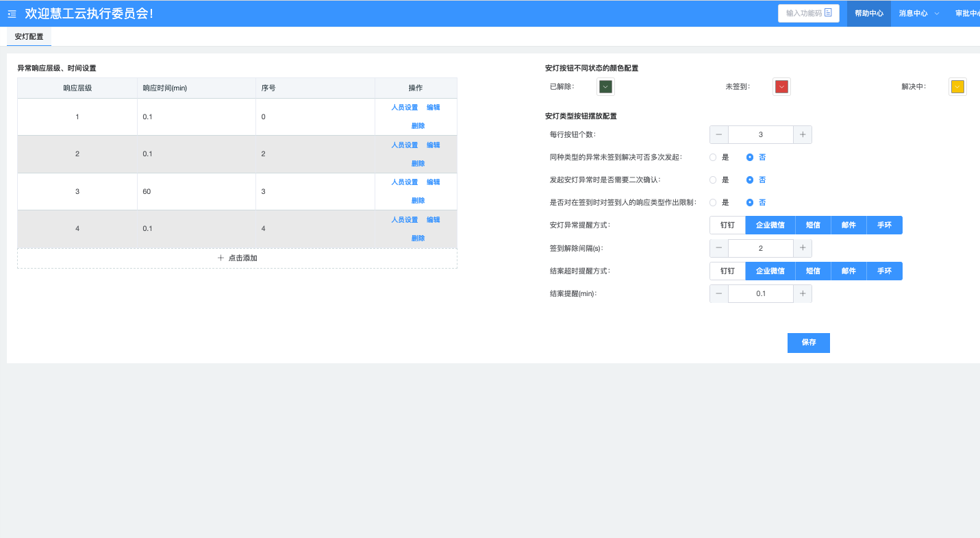Increase 结案提醒(min) with plus button
This screenshot has height=538, width=980.
point(803,293)
